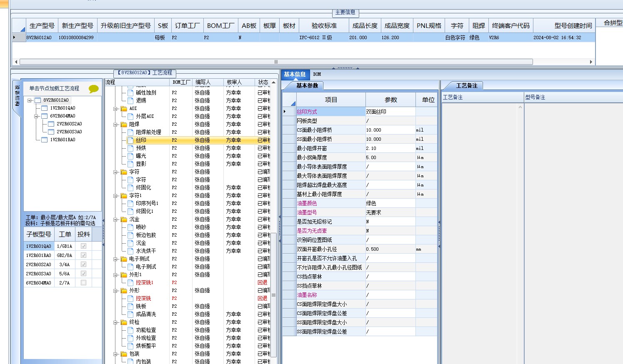Click node icon of 2V2R60S2A0 in structure tree
This screenshot has width=623, height=364.
coord(51,124)
